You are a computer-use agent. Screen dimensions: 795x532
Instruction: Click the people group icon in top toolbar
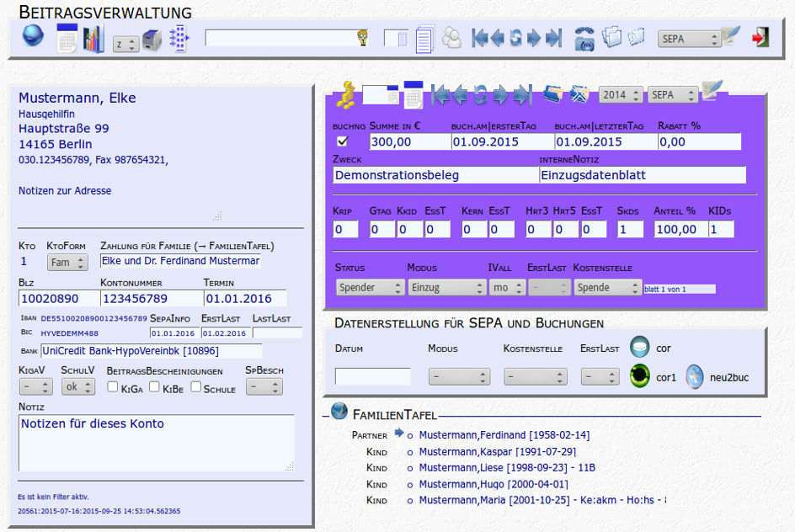pyautogui.click(x=451, y=39)
